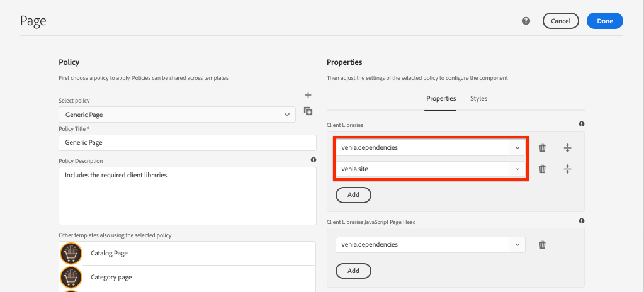
Task: Click info icon for JavaScript Page Head
Action: pos(581,221)
